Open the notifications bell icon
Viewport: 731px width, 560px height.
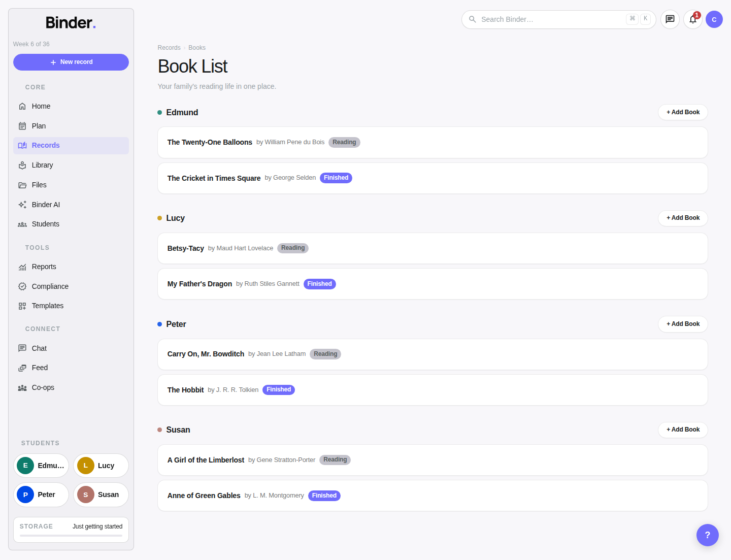coord(692,19)
